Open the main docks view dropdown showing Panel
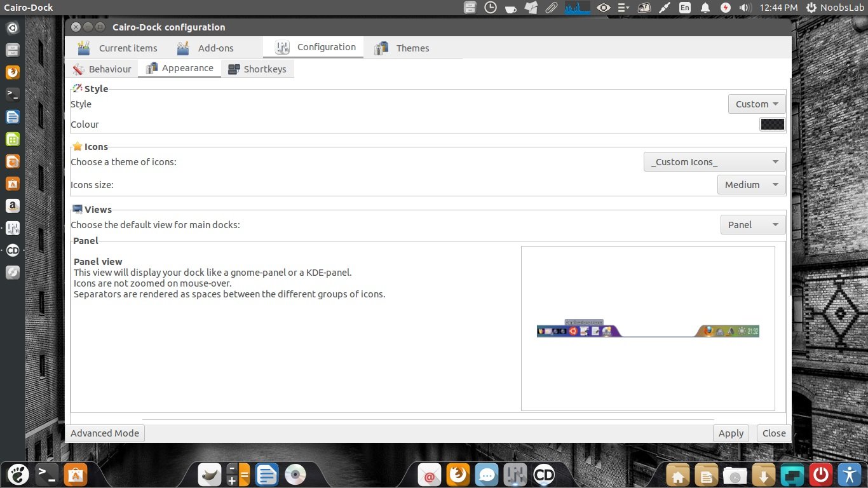868x488 pixels. click(752, 224)
